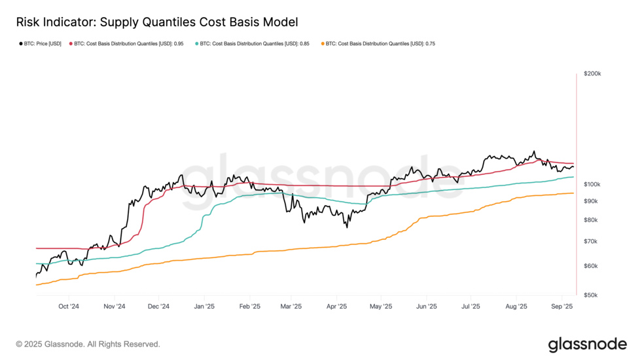Toggle the Cost Basis Quantiles 0.85 legend entry
The image size is (644, 363).
click(x=252, y=44)
